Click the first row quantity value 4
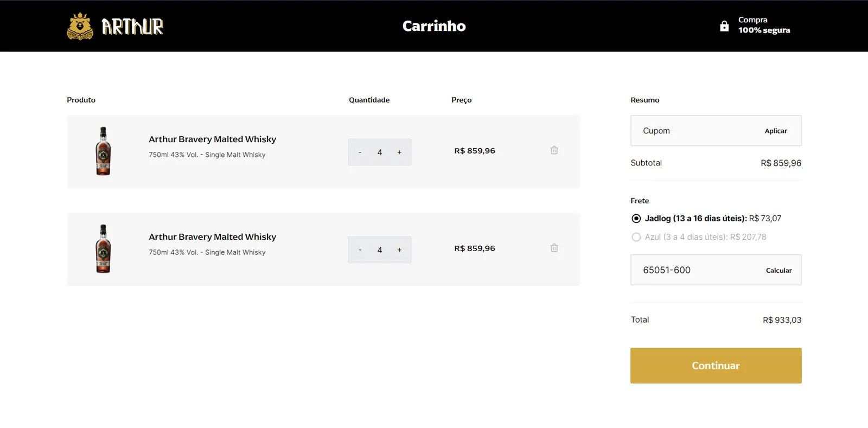The width and height of the screenshot is (868, 428). point(380,152)
